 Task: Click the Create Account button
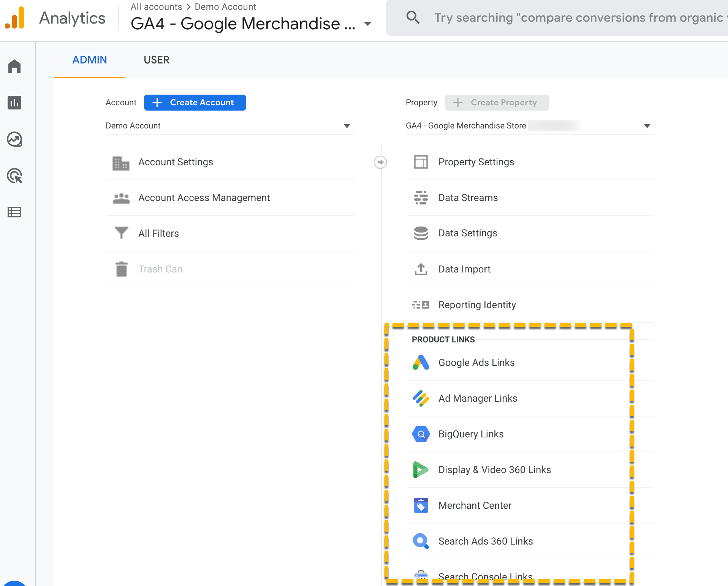click(x=195, y=103)
